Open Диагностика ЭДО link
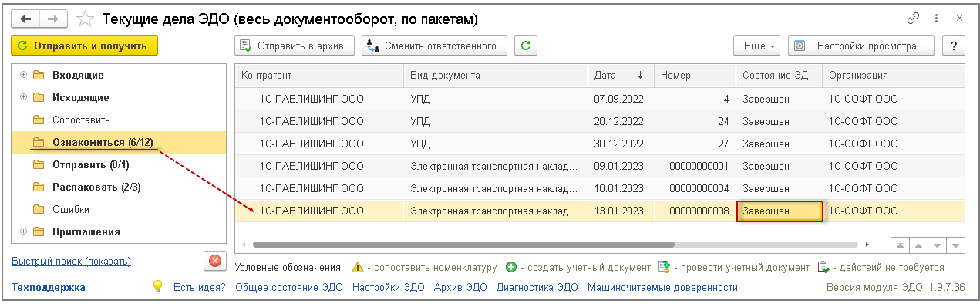The width and height of the screenshot is (980, 304). (537, 287)
